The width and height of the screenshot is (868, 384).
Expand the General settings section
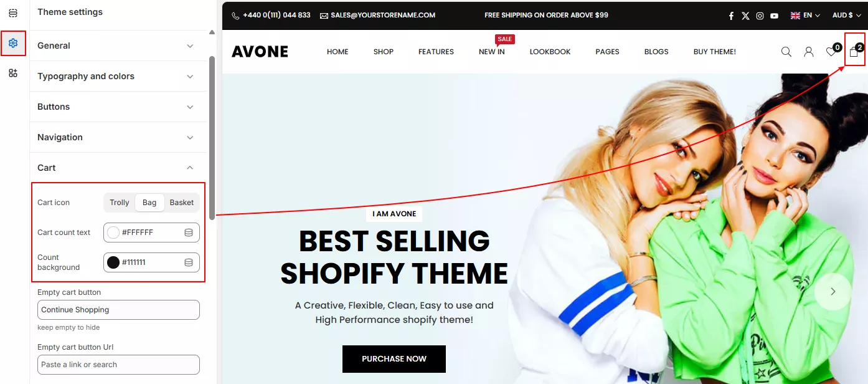(x=118, y=46)
